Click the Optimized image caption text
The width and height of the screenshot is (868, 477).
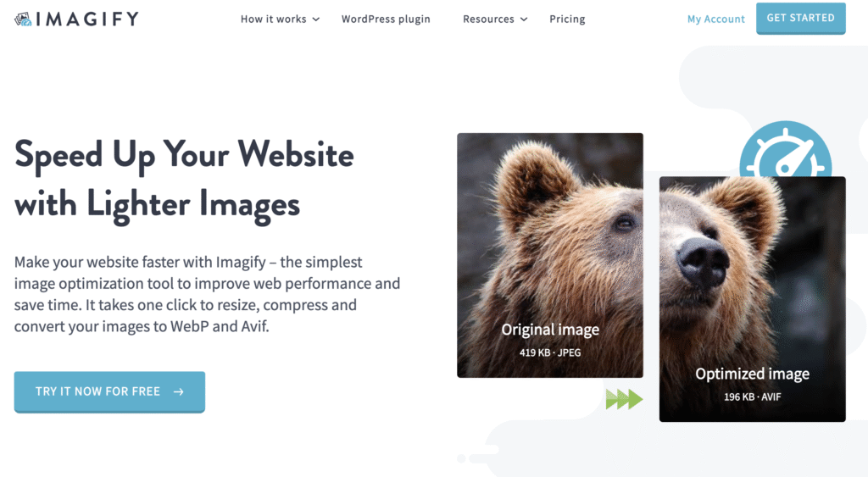pyautogui.click(x=753, y=374)
